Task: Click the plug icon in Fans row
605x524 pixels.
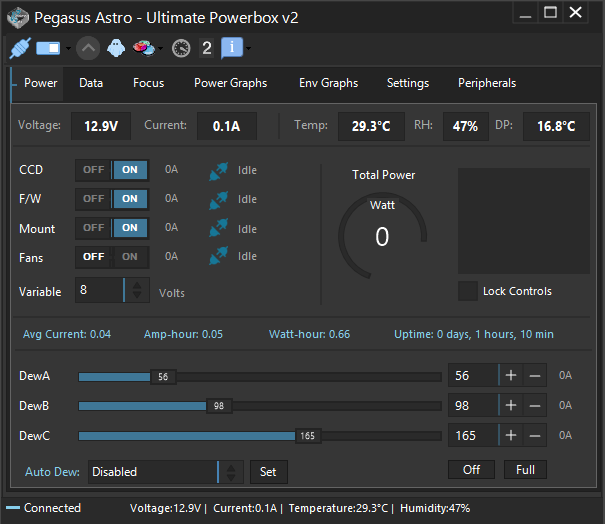Action: pyautogui.click(x=218, y=255)
